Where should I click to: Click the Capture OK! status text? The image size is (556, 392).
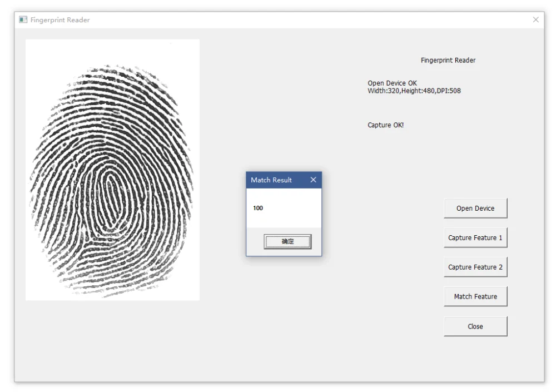pyautogui.click(x=385, y=125)
